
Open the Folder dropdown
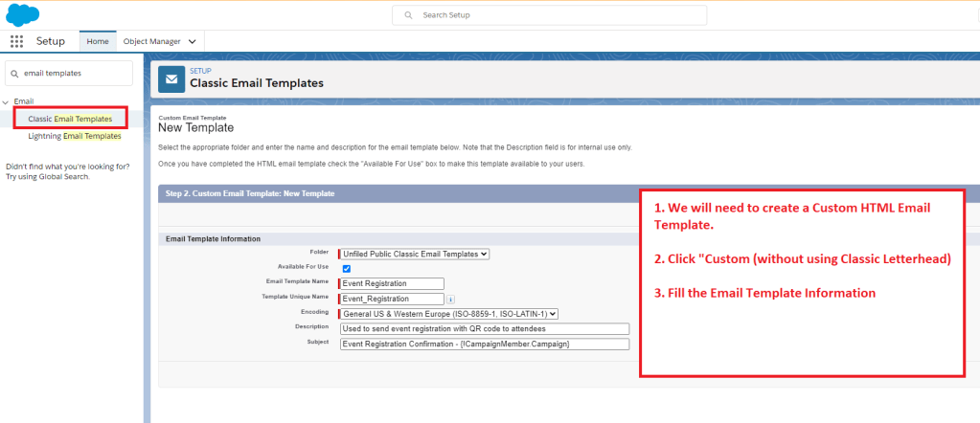(x=416, y=254)
